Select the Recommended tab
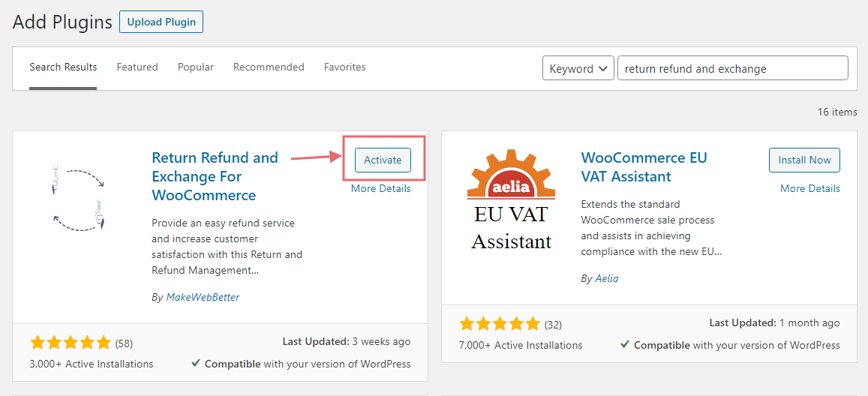The width and height of the screenshot is (868, 396). click(x=269, y=67)
